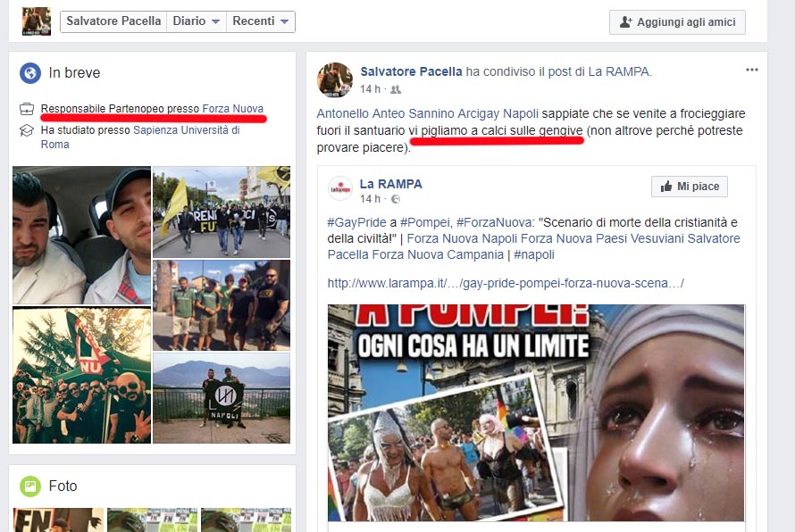
Task: Open the group in green shirts photo
Action: (222, 305)
